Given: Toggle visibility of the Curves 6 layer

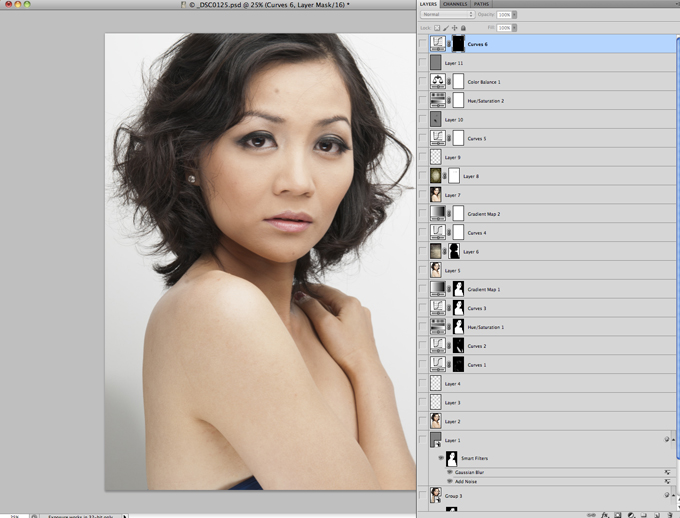Looking at the screenshot, I should tap(423, 44).
